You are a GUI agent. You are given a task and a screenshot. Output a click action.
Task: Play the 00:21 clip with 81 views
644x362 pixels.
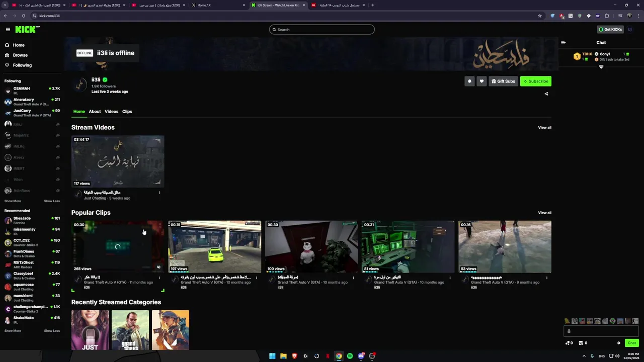click(408, 247)
